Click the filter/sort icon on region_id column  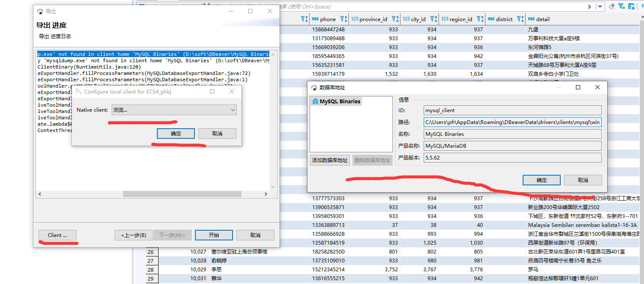(480, 19)
